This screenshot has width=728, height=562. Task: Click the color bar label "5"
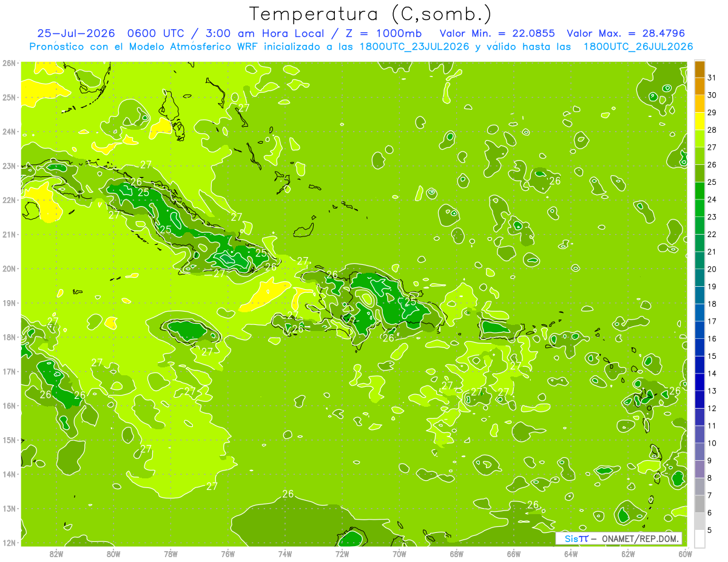point(710,530)
